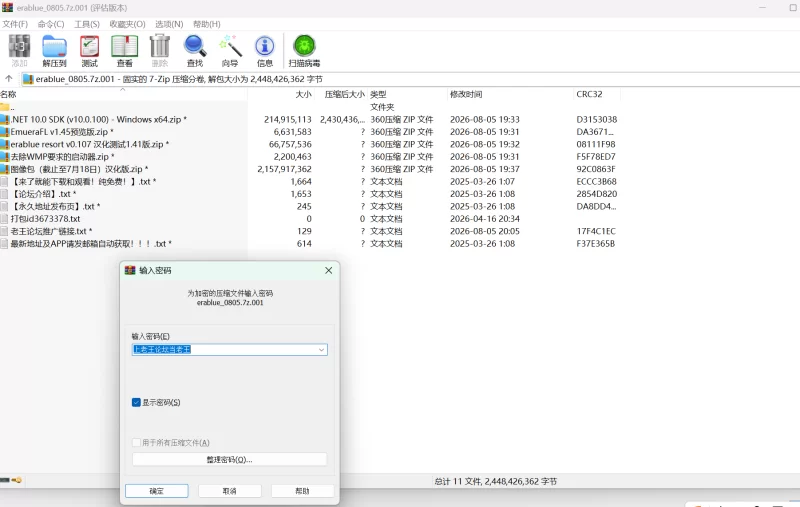800x507 pixels.
Task: Open the Tools (工具) menu
Action: coord(87,24)
